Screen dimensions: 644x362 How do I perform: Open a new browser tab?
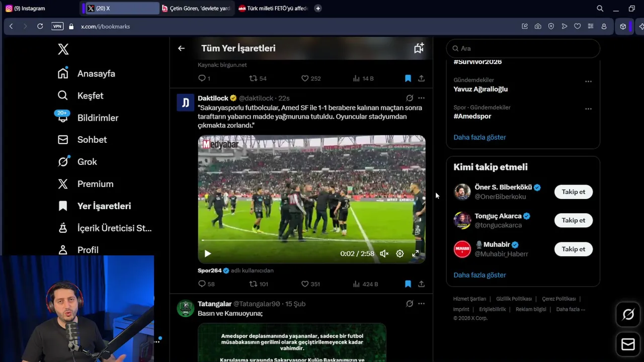click(318, 8)
